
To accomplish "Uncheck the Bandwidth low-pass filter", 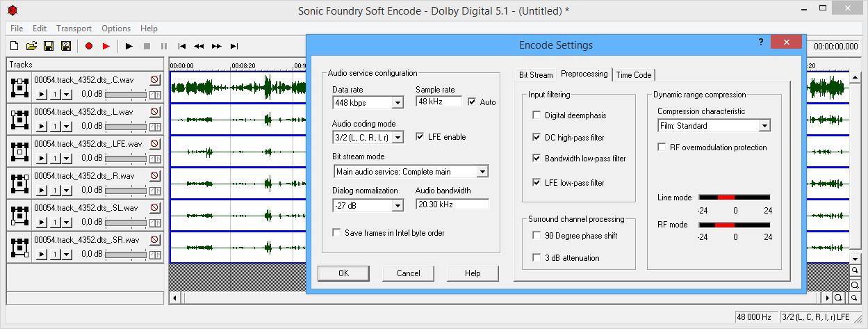I will 537,158.
